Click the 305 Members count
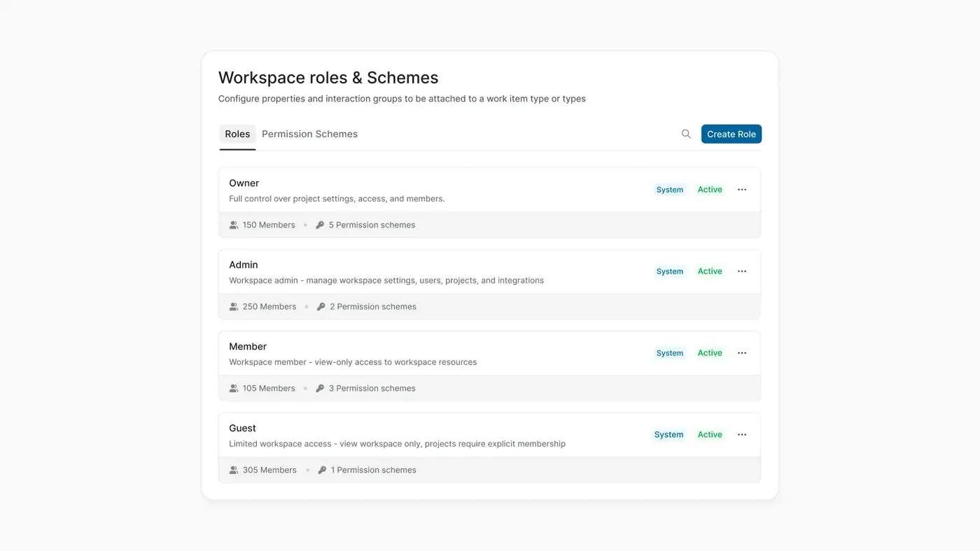Viewport: 980px width, 551px height. 269,470
